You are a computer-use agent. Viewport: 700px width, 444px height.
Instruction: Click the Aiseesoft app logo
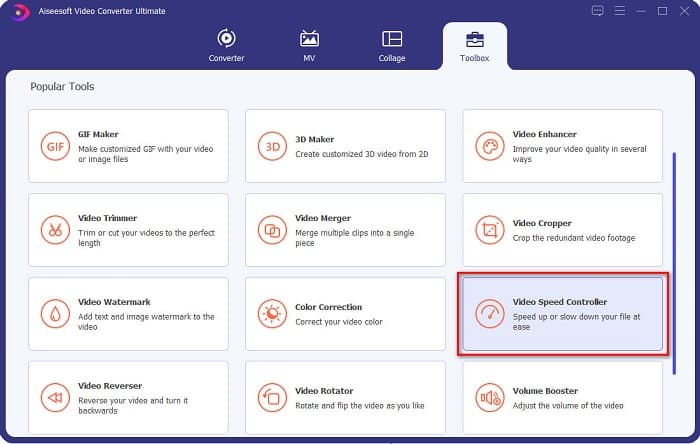pyautogui.click(x=20, y=12)
